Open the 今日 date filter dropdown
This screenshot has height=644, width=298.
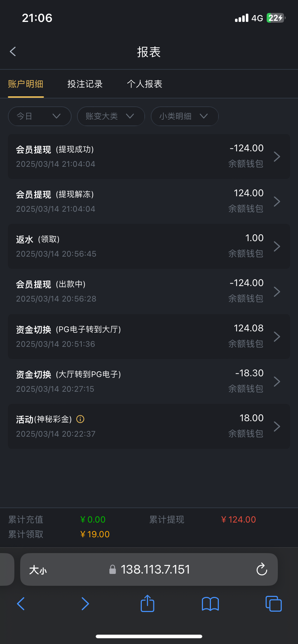40,116
